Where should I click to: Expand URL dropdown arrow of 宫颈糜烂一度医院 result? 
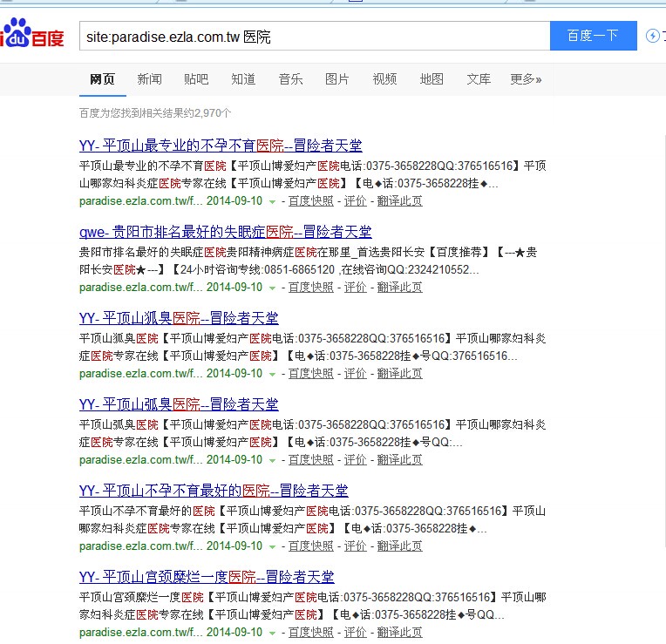click(272, 633)
